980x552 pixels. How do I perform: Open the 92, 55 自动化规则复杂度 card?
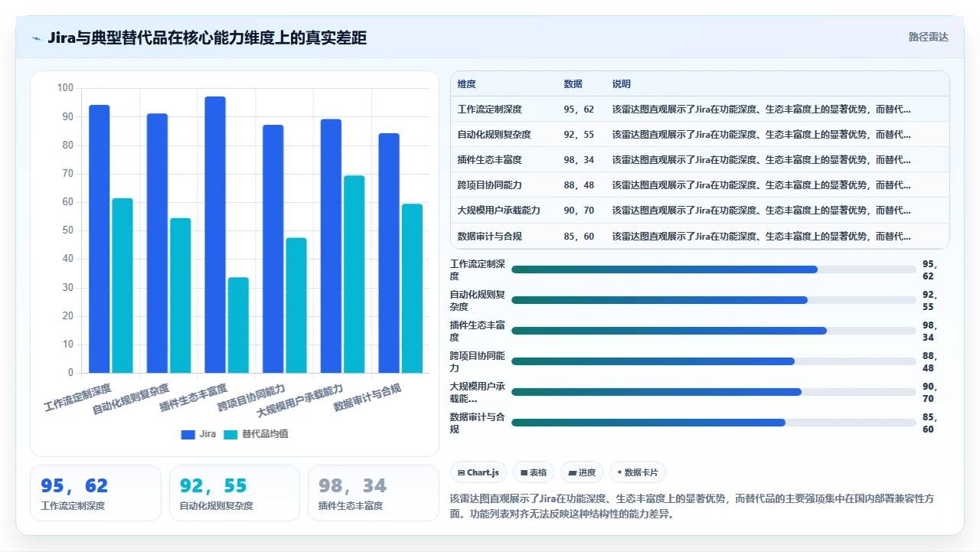click(x=234, y=493)
